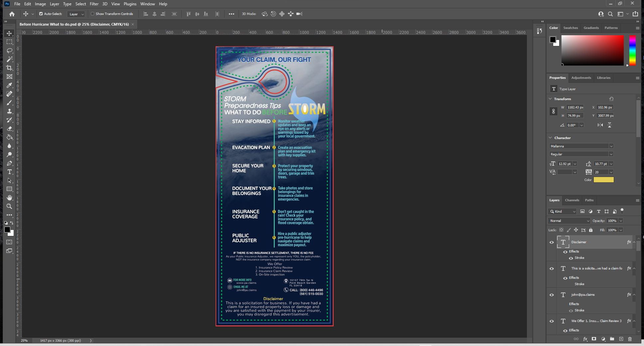Select the Frame tool
Viewport: 644px width, 346px height.
point(9,77)
